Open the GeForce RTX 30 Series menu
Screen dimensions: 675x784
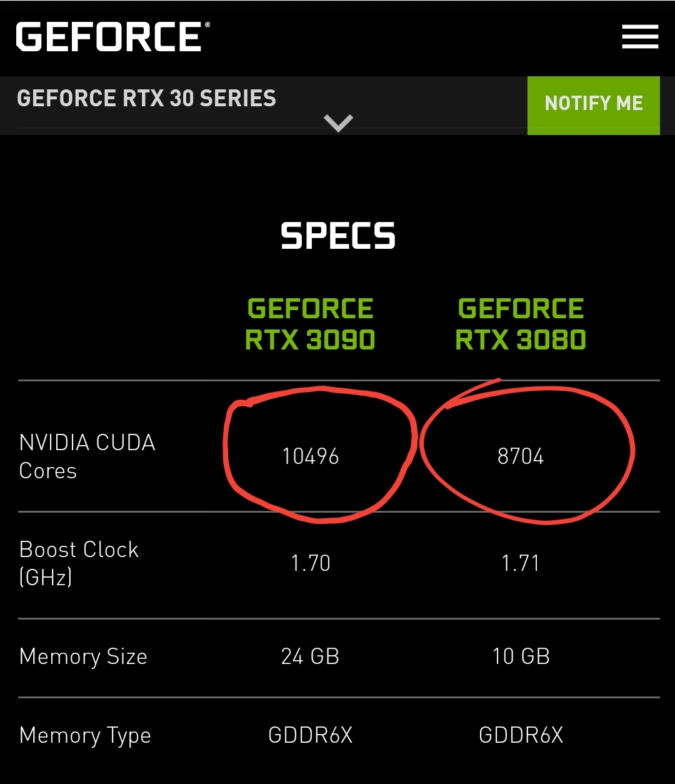(146, 99)
